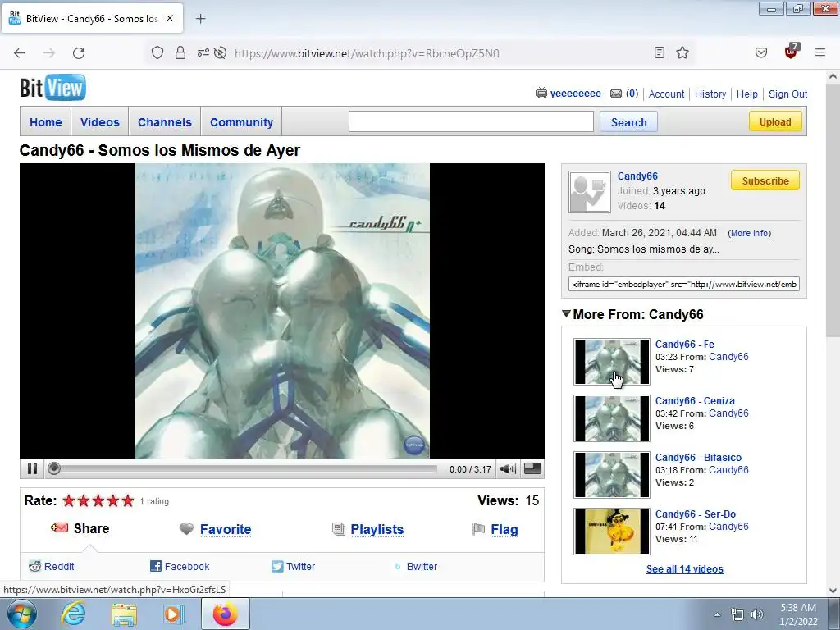Click the Search button

(x=628, y=122)
